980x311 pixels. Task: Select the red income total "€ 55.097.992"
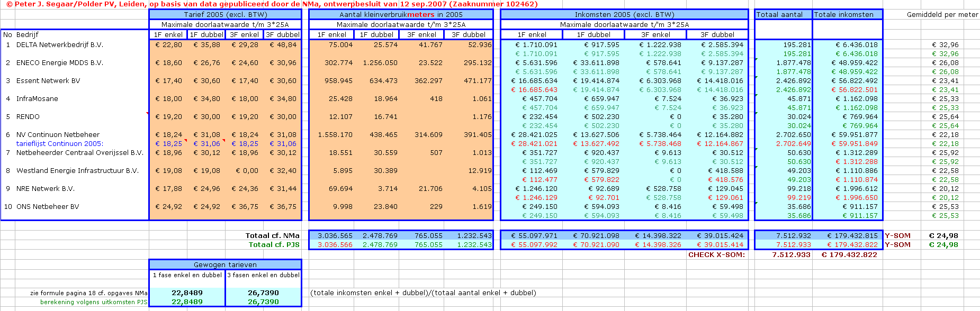pyautogui.click(x=534, y=244)
